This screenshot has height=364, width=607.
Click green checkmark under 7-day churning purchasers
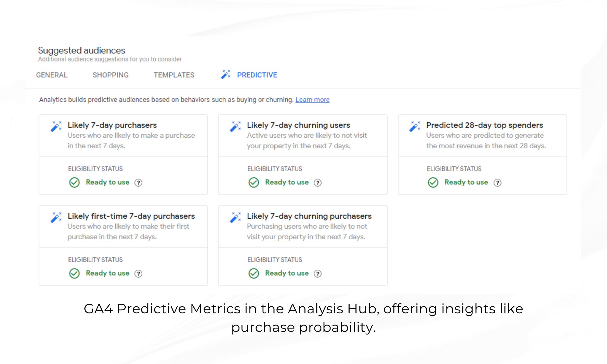[x=254, y=274]
